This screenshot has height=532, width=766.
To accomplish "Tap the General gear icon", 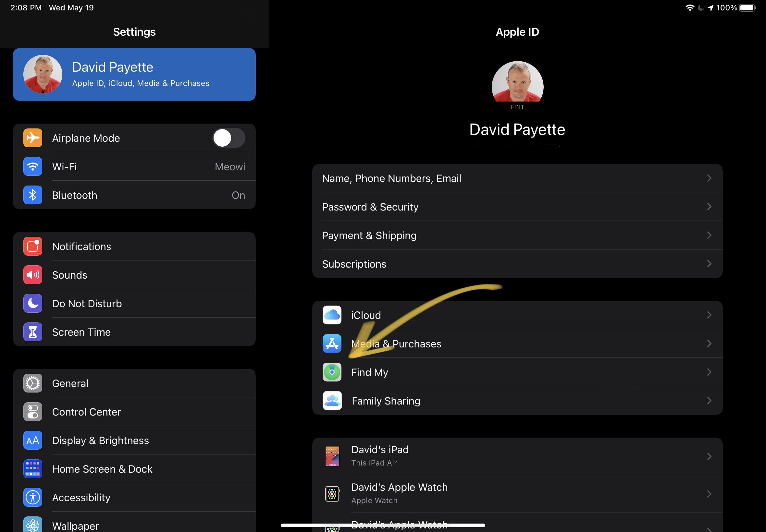I will click(33, 383).
